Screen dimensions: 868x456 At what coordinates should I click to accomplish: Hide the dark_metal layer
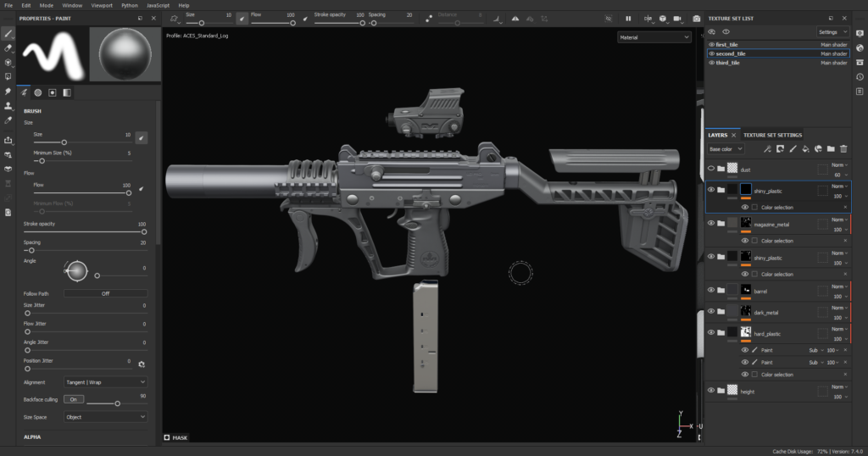coord(711,311)
